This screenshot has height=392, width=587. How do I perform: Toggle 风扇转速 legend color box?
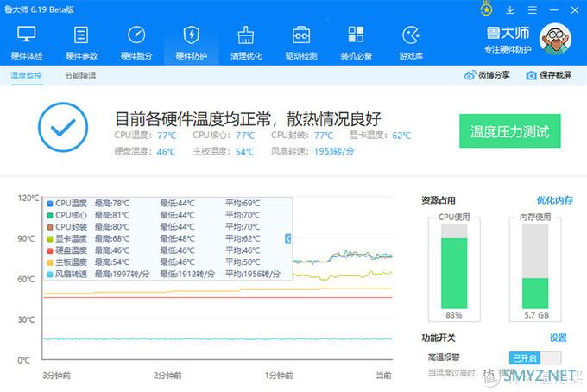50,275
